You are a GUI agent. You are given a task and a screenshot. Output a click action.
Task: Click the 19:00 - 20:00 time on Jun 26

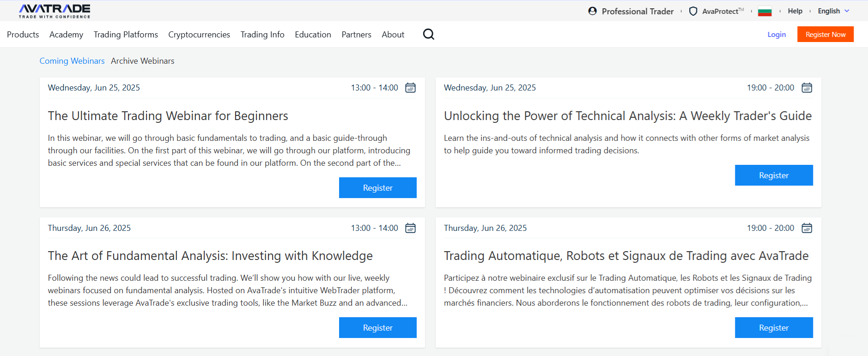click(x=771, y=228)
